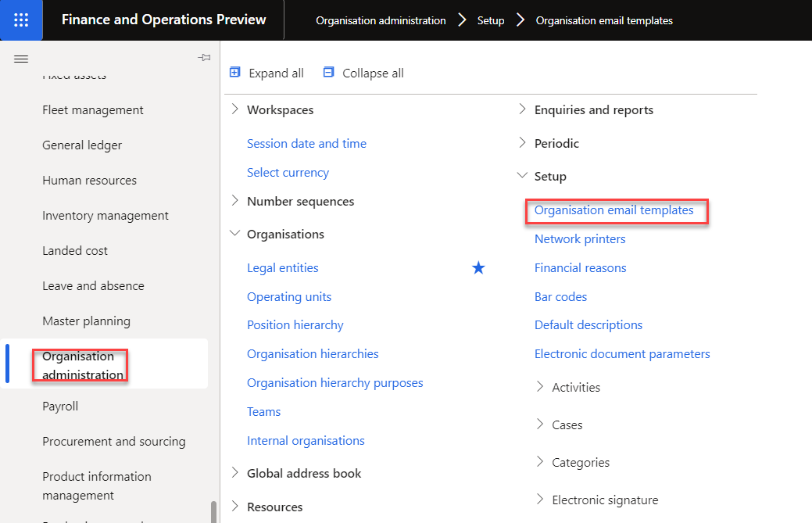Open Internal organisations page
Screen dimensions: 812x523
tap(306, 441)
